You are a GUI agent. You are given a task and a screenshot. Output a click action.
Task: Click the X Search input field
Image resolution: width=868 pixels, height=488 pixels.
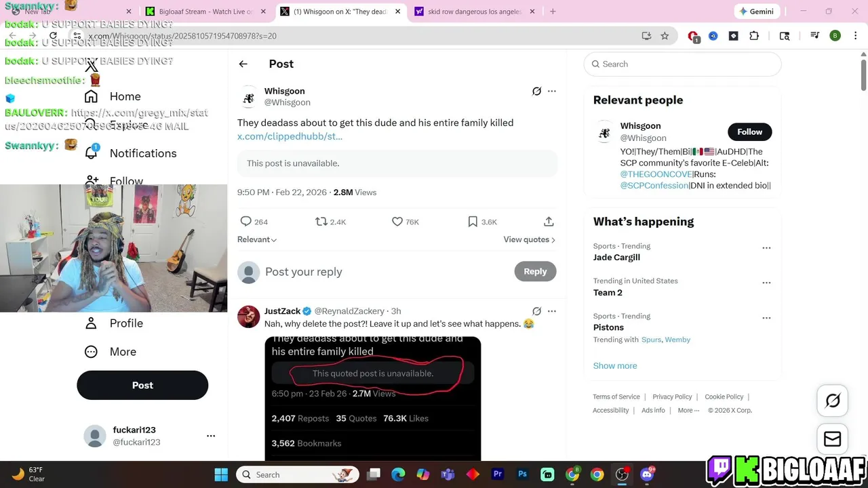(682, 64)
